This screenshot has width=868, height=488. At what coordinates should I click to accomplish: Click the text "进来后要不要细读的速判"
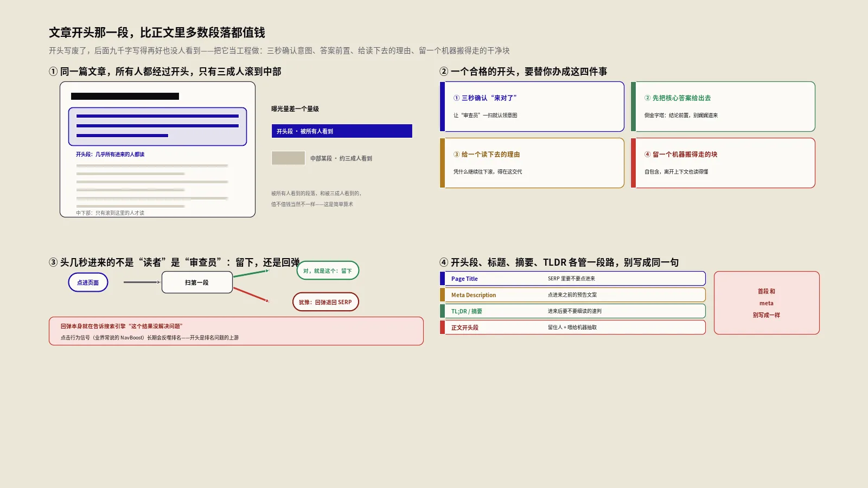(575, 311)
